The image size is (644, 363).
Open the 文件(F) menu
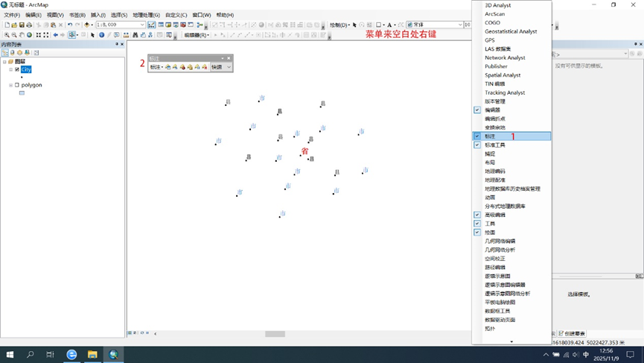point(12,15)
